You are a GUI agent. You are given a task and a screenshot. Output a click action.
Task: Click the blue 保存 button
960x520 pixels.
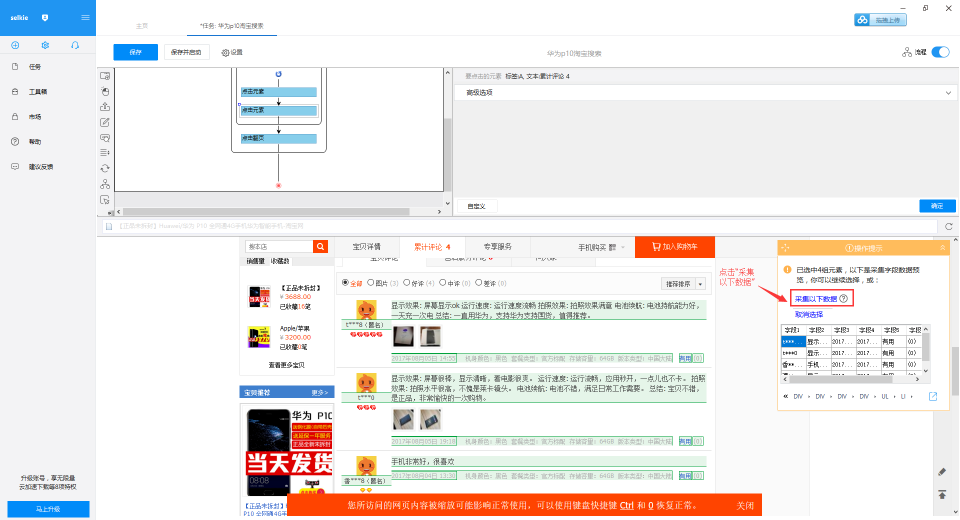135,52
